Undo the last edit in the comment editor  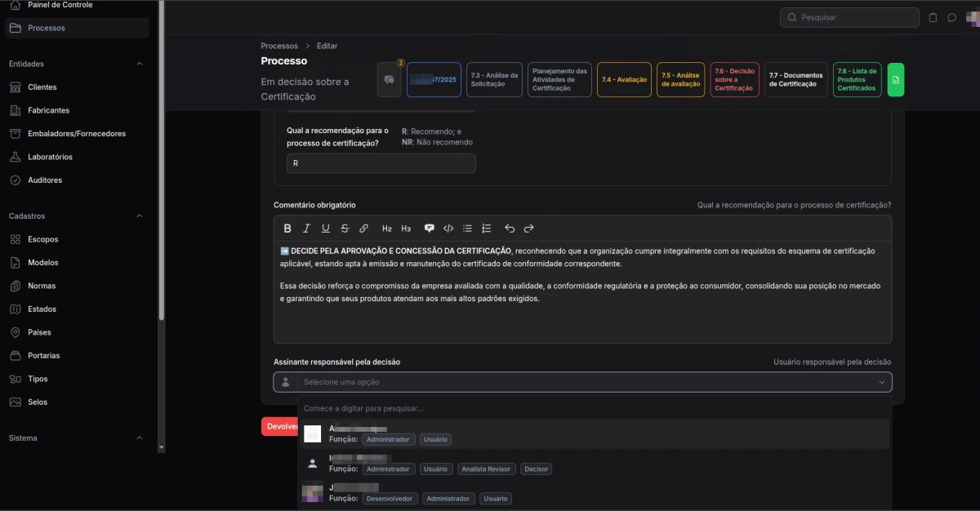tap(510, 229)
